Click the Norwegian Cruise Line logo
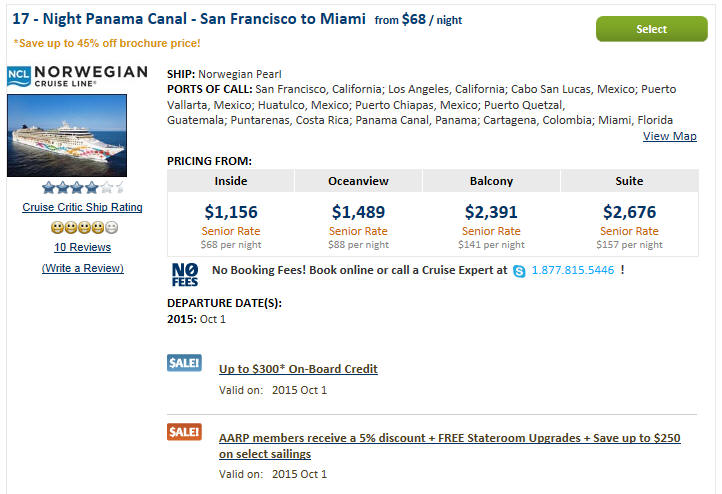Screen dimensions: 722x494 pos(77,76)
